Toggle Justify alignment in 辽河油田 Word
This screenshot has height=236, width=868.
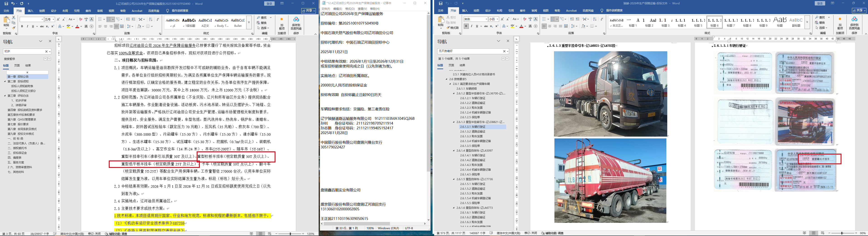pyautogui.click(x=116, y=26)
